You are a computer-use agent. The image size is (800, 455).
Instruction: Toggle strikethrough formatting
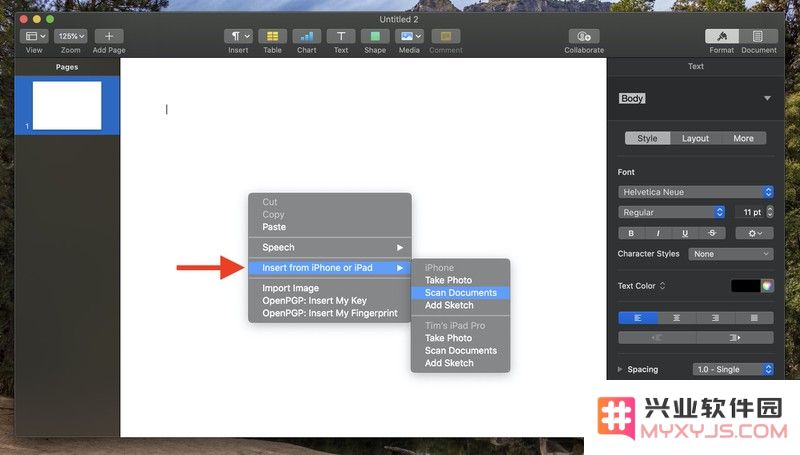tap(712, 233)
